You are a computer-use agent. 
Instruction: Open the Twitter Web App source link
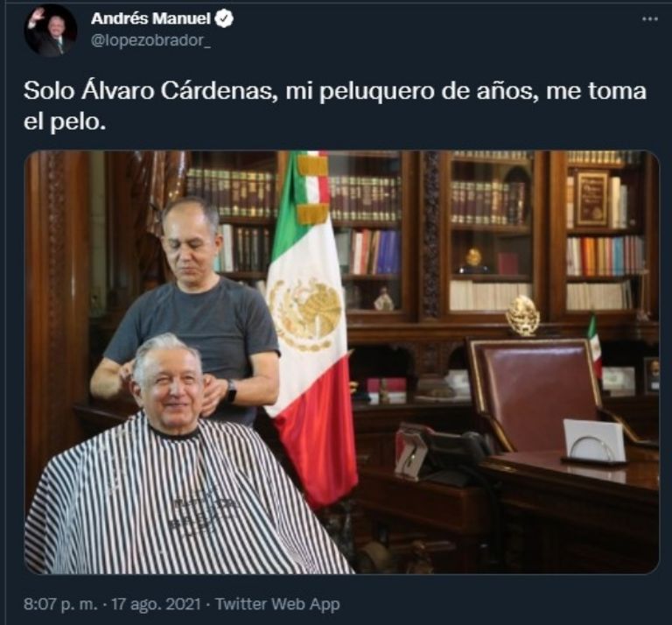coord(277,604)
